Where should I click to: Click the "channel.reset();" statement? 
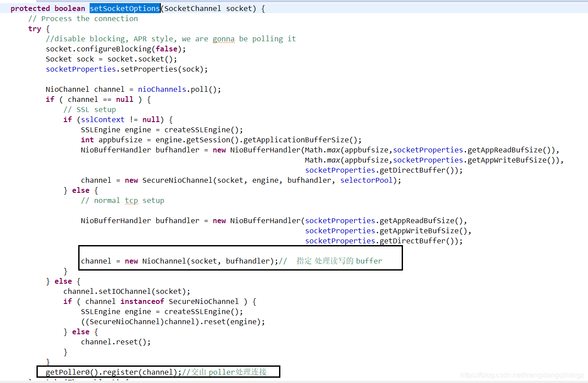116,342
